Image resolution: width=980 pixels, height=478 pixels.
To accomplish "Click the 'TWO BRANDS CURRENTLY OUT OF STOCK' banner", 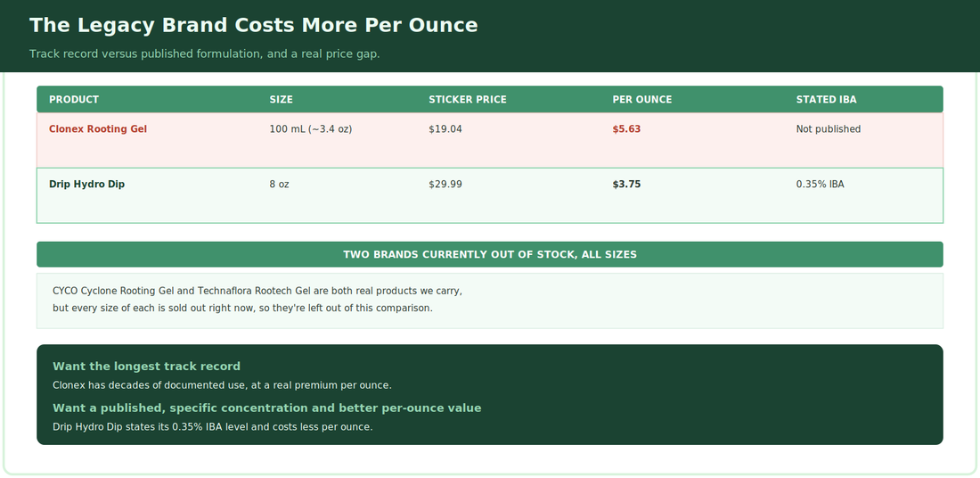I will point(490,255).
